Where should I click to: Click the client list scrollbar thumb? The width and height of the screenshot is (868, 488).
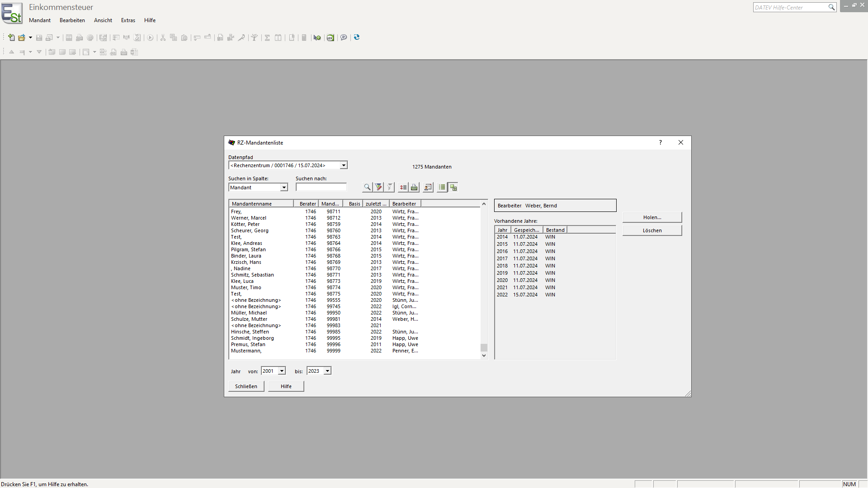coord(484,347)
